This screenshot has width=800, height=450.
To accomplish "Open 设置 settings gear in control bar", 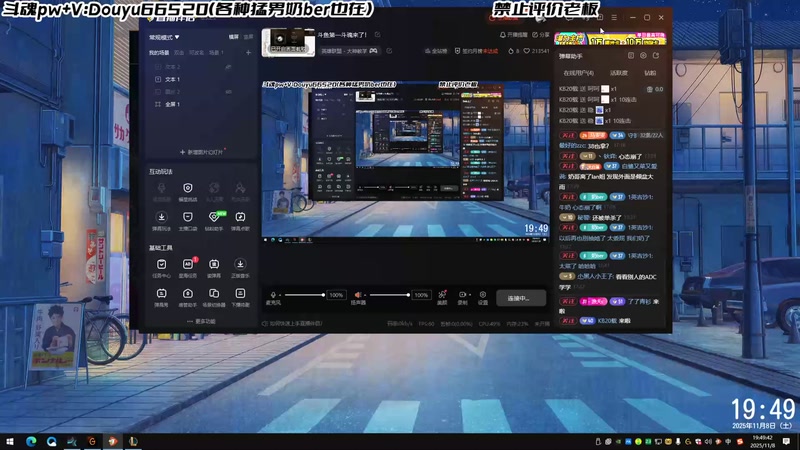I will (x=483, y=294).
